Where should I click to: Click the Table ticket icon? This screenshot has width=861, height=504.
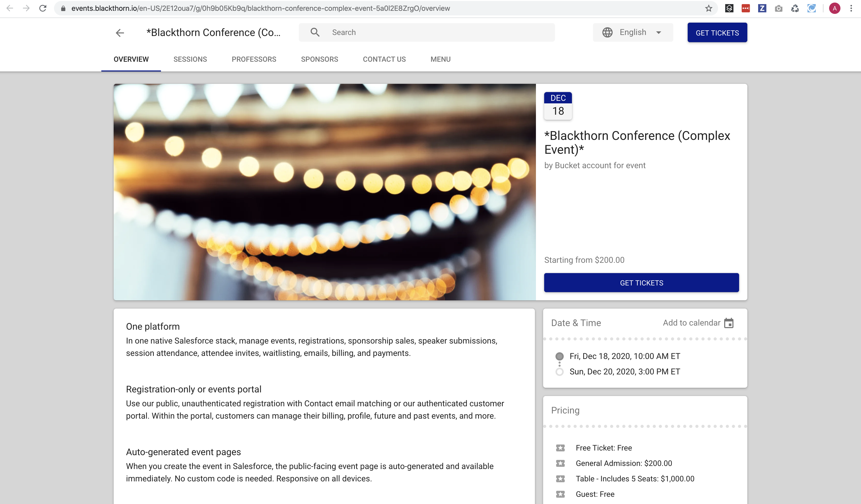[560, 479]
